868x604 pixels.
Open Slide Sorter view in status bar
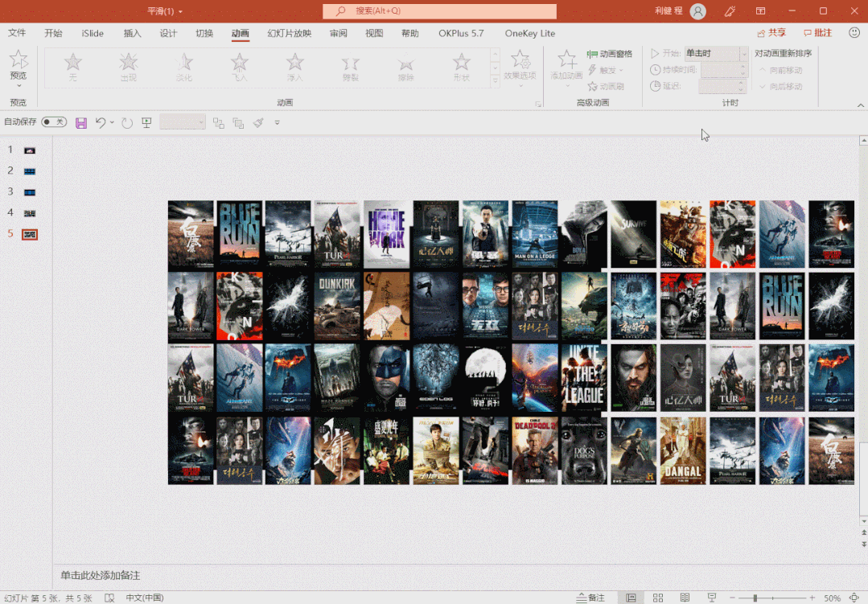click(658, 598)
